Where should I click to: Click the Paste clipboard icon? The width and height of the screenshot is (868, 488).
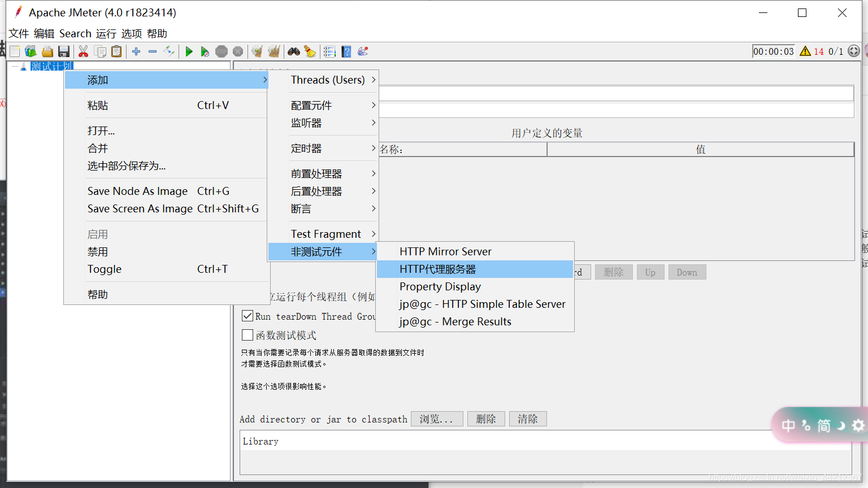click(x=116, y=51)
